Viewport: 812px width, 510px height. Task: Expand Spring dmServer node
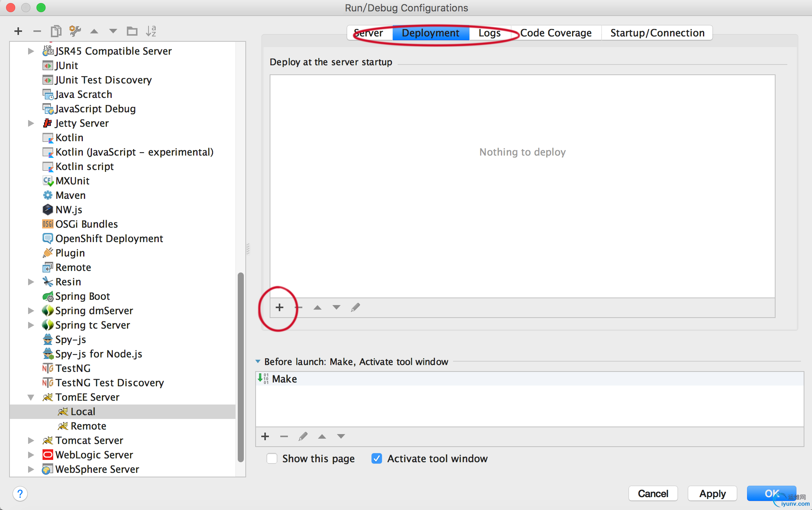click(31, 310)
